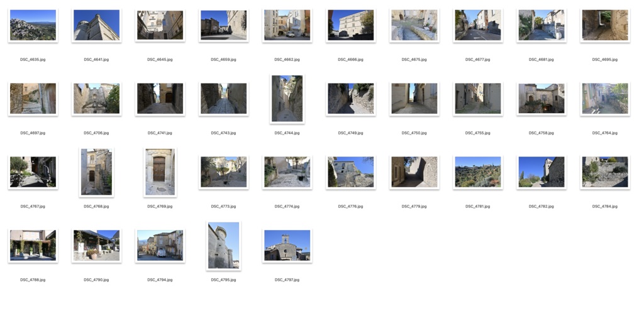Click the DSC_4659.jpg photo thumbnail
Screen dimensions: 644x311
click(x=223, y=25)
